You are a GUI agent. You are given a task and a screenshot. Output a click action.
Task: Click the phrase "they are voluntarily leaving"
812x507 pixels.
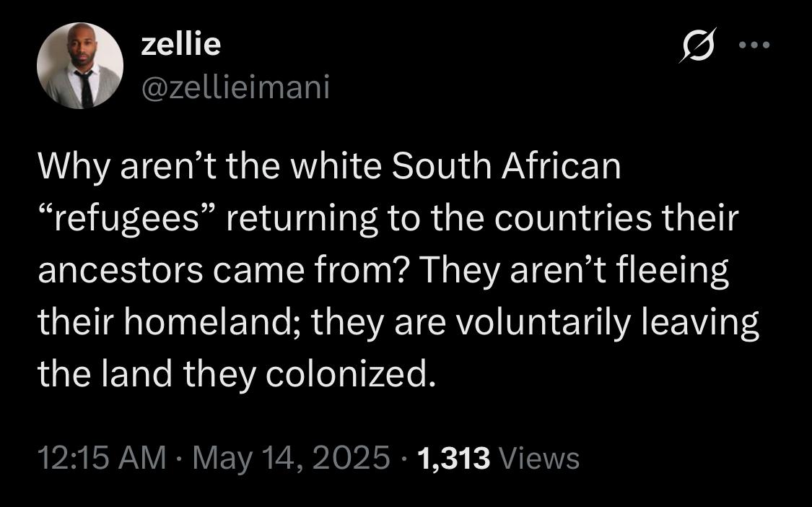tap(535, 324)
